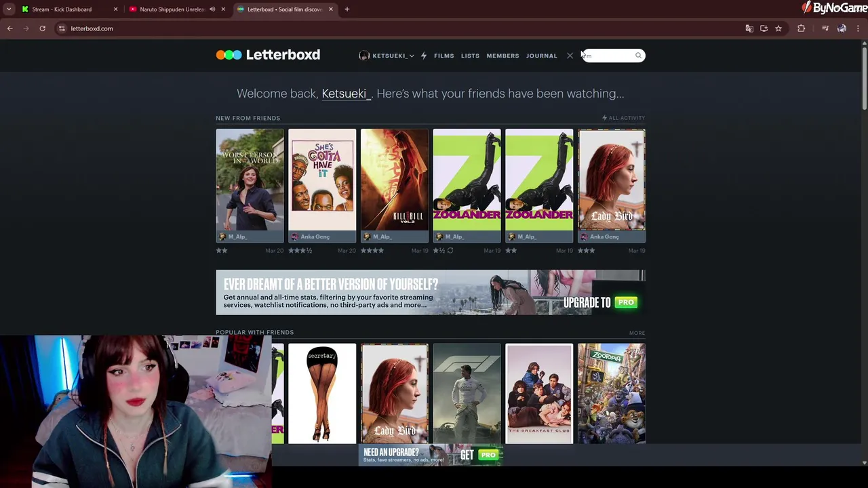Screen dimensions: 868x488
Task: Open the All Activity link
Action: (x=623, y=118)
